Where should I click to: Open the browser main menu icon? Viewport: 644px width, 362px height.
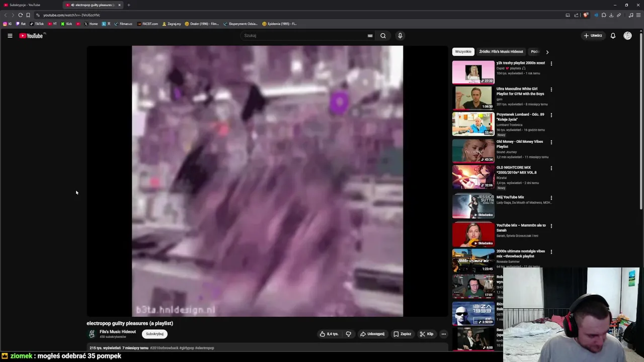click(x=638, y=15)
